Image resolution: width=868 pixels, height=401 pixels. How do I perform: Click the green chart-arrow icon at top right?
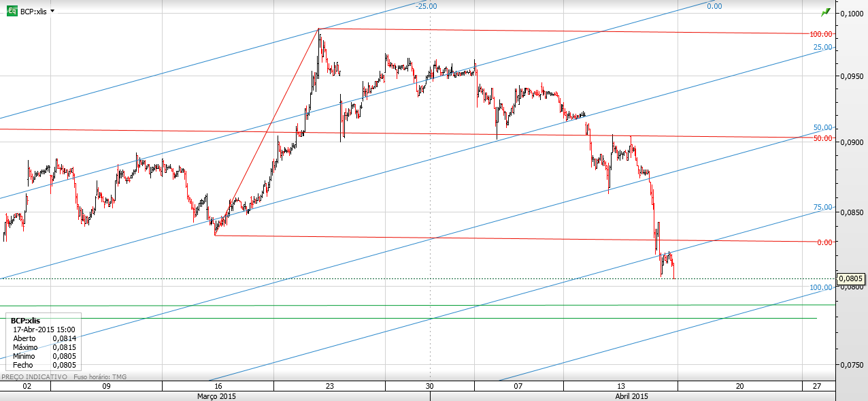coord(826,12)
